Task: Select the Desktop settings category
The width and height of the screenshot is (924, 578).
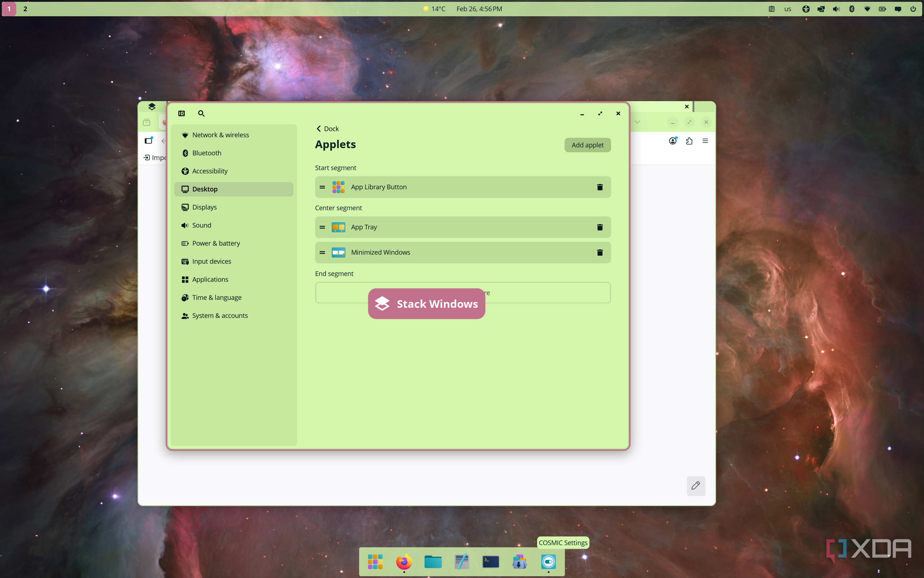Action: [x=234, y=189]
